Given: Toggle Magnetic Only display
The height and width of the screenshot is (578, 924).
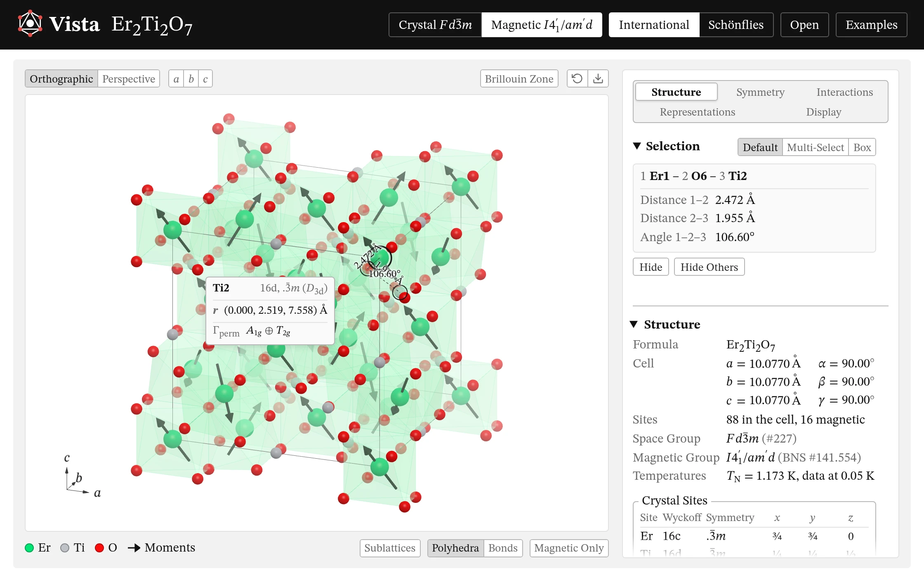Looking at the screenshot, I should 569,548.
